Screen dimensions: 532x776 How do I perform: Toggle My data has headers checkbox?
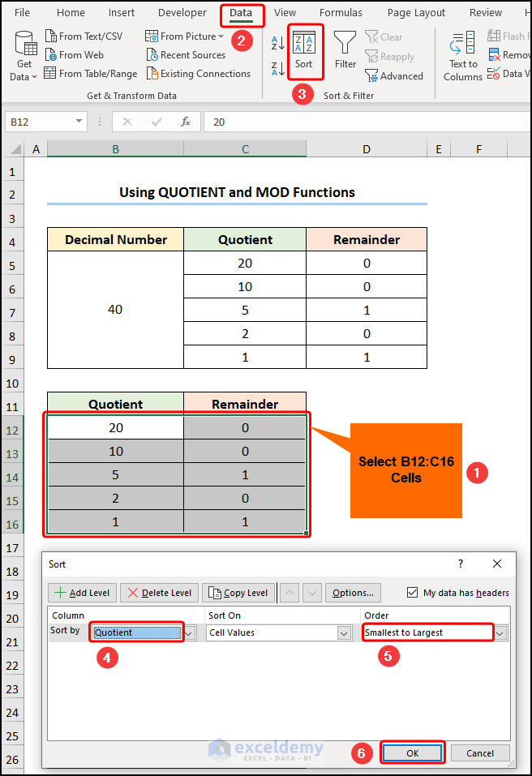click(412, 593)
